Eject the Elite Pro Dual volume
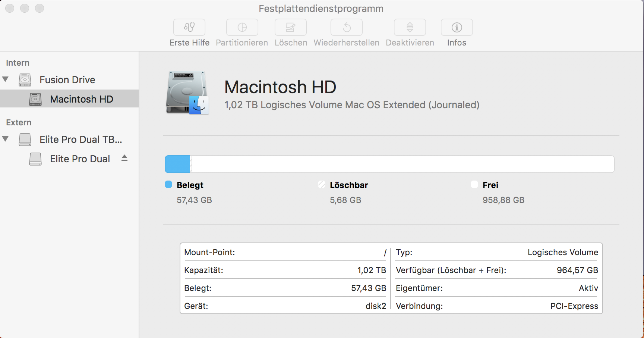The width and height of the screenshot is (644, 338). coord(124,158)
